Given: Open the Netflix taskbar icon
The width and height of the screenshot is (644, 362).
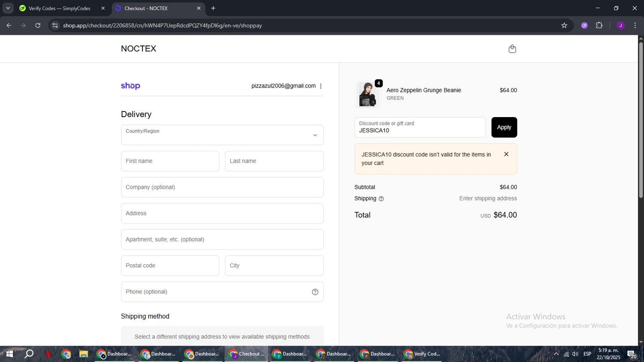Looking at the screenshot, I should point(49,354).
